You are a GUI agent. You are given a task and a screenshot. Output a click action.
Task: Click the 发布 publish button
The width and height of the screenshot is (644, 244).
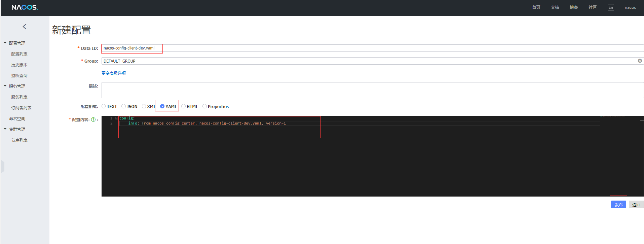point(618,205)
